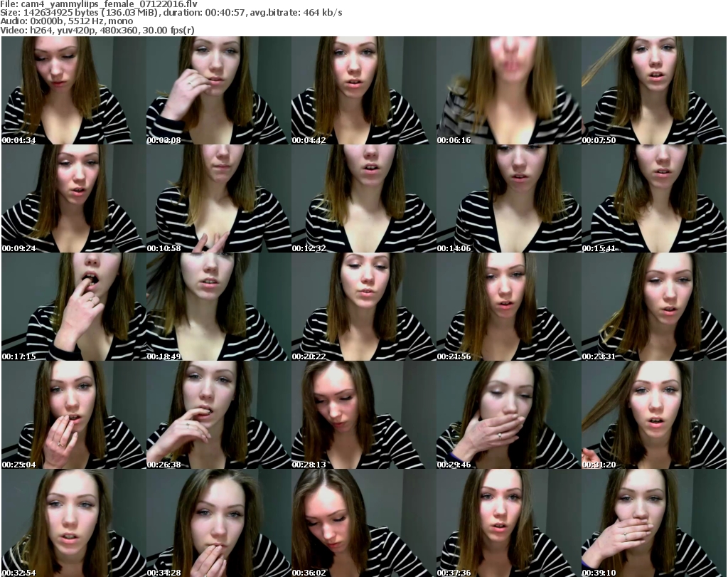Choose the frame at 00:34:28

(219, 523)
